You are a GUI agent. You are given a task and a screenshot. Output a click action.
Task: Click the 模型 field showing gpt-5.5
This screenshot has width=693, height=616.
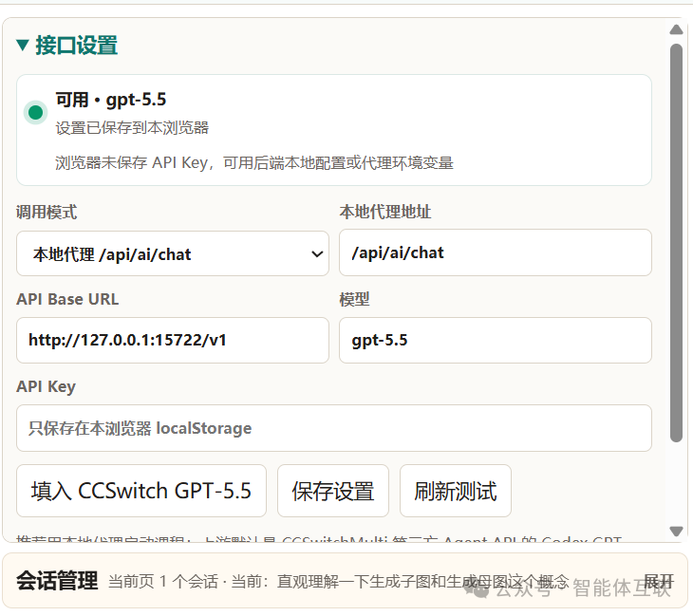(495, 340)
